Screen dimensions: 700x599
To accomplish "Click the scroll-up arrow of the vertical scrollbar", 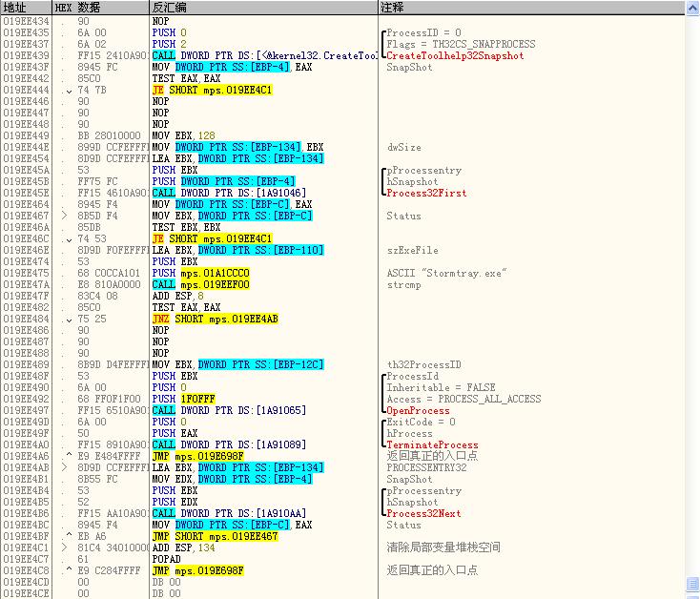I will pos(692,8).
